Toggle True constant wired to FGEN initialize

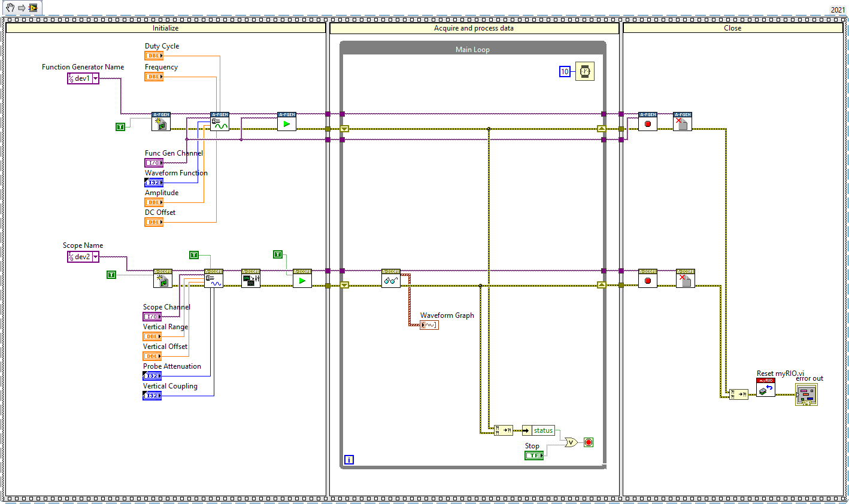tap(120, 127)
